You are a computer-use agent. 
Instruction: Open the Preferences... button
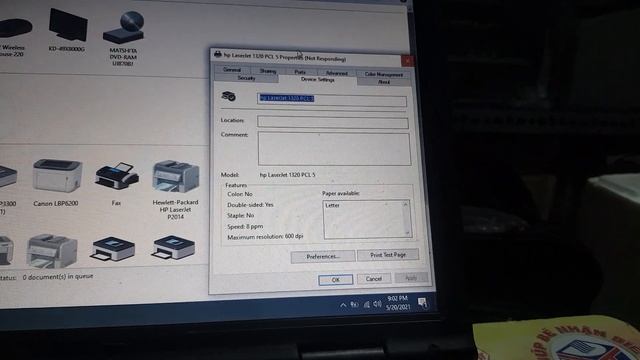click(323, 257)
